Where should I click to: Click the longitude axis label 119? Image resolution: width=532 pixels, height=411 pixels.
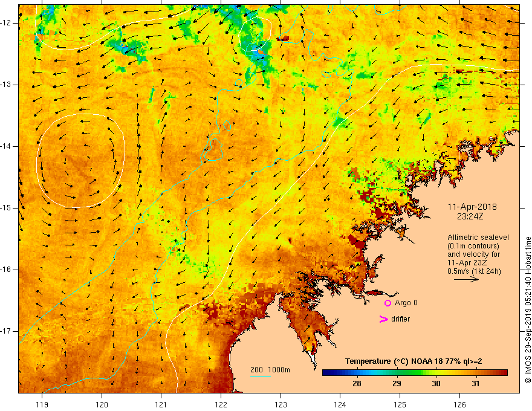(x=42, y=404)
